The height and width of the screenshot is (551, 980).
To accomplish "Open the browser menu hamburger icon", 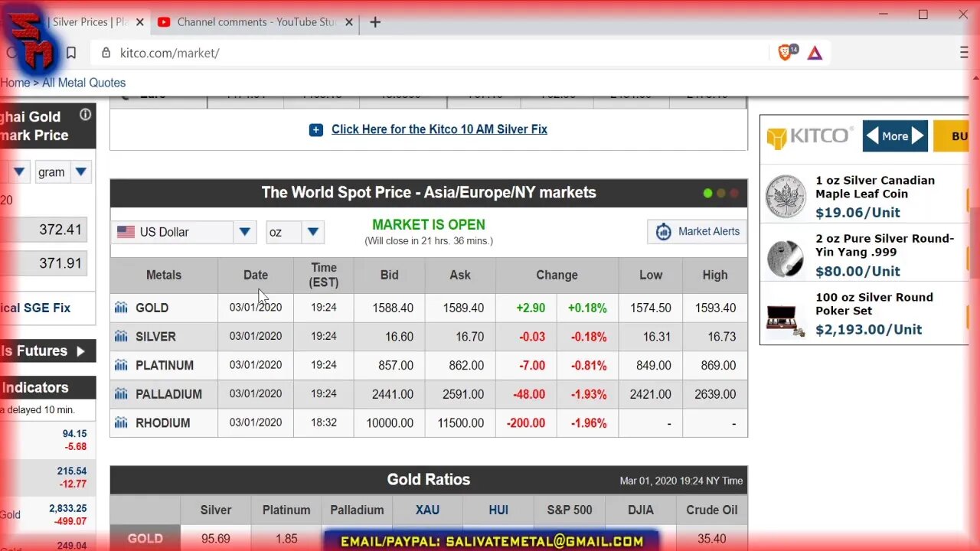I will click(964, 53).
